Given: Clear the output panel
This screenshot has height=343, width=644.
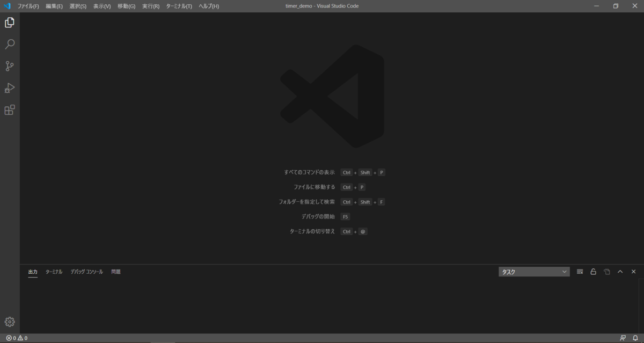Looking at the screenshot, I should click(580, 272).
